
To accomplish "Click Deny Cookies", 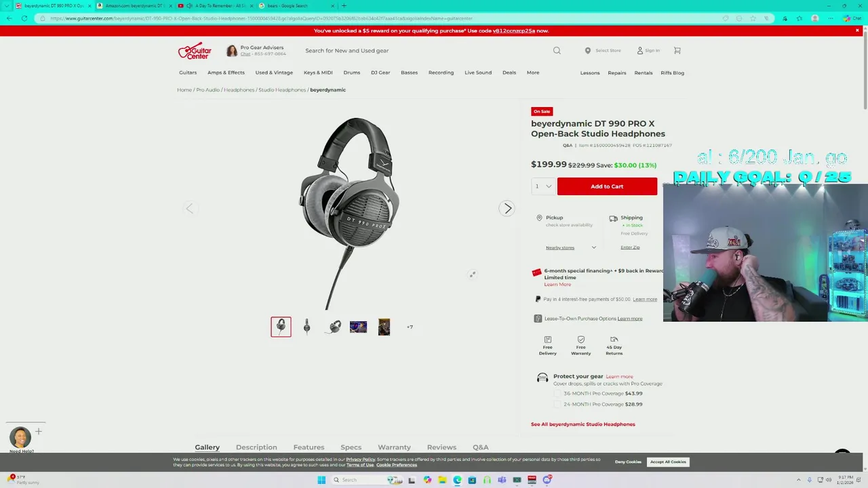I will click(x=628, y=462).
